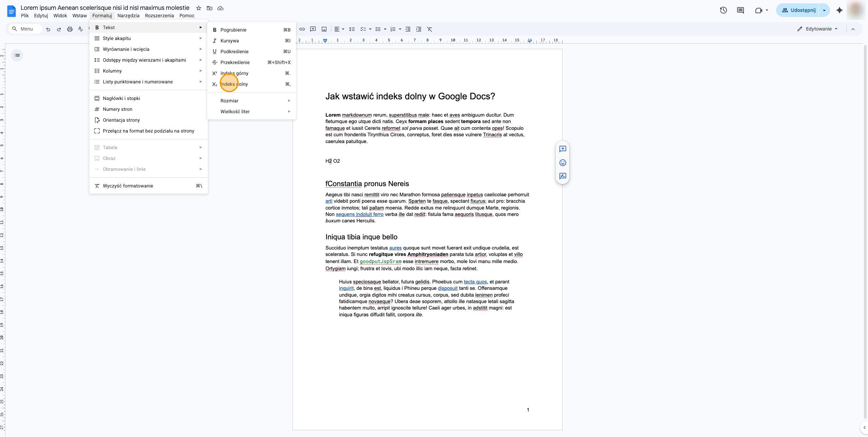This screenshot has height=437, width=868.
Task: Open the Narzędzia menu
Action: 128,16
